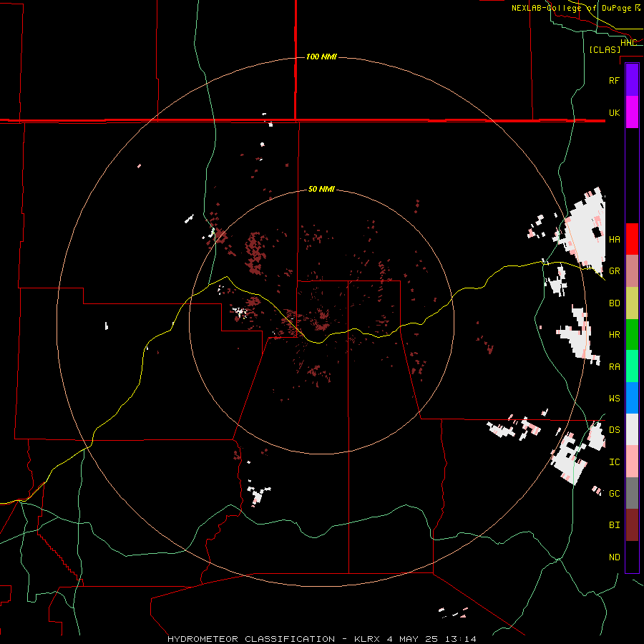Click the magenta UK legend color swatch

coord(632,112)
